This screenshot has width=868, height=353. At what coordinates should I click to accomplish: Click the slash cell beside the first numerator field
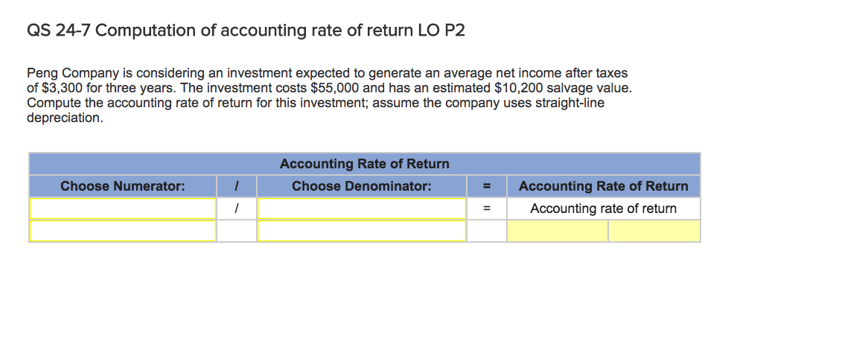(x=236, y=209)
